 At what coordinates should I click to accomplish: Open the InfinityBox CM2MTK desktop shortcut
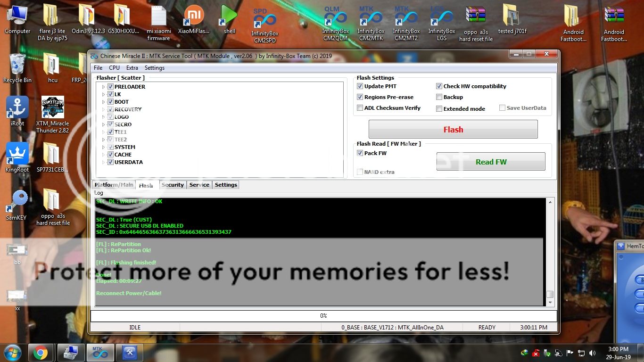(x=370, y=19)
